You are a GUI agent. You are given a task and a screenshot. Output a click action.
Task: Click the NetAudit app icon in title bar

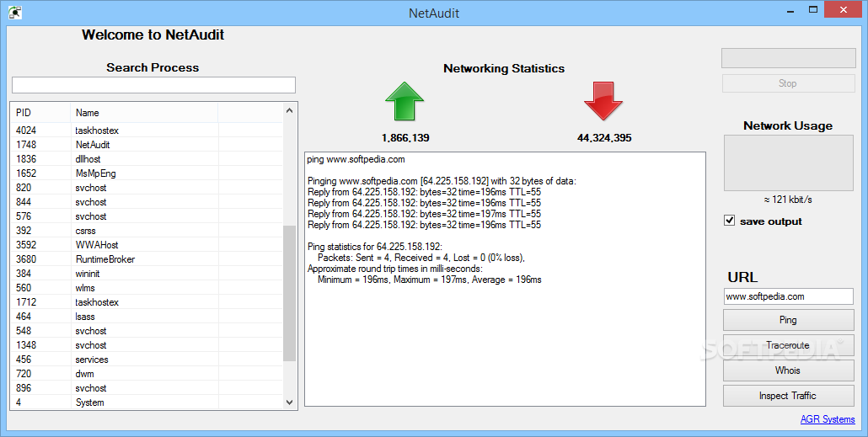15,12
